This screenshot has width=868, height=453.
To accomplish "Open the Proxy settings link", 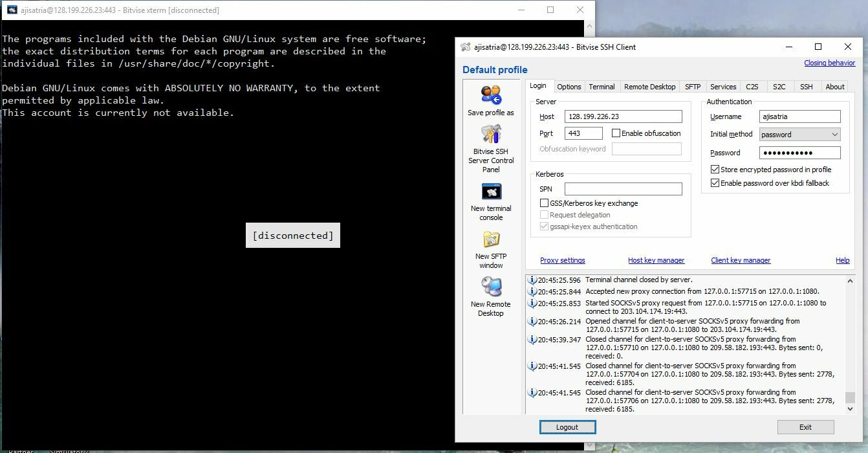I will click(x=563, y=260).
